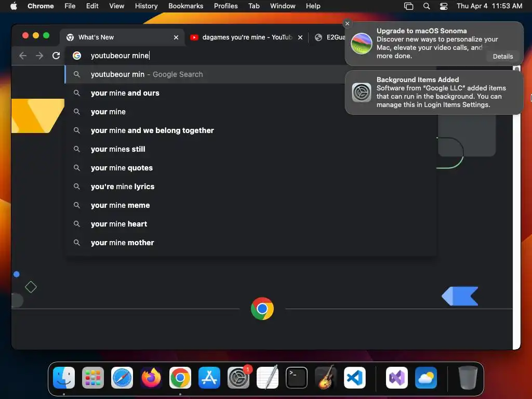Reload the page with the refresh icon
This screenshot has width=532, height=399.
56,56
